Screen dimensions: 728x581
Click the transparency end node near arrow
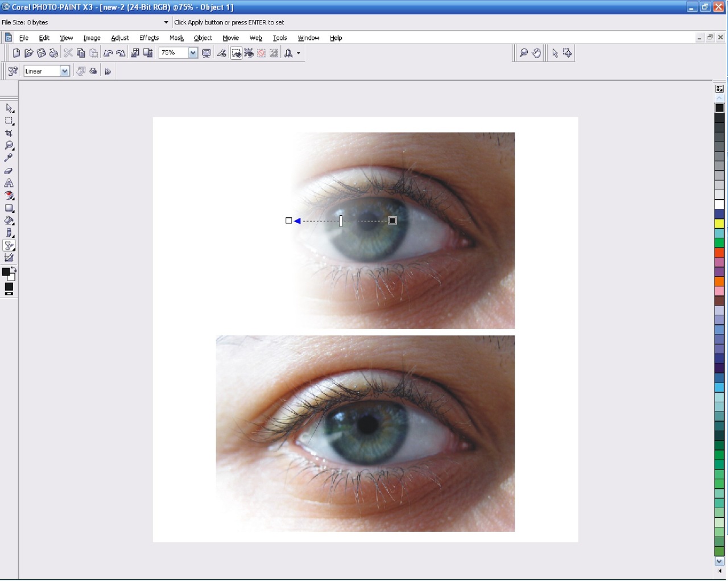tap(289, 220)
